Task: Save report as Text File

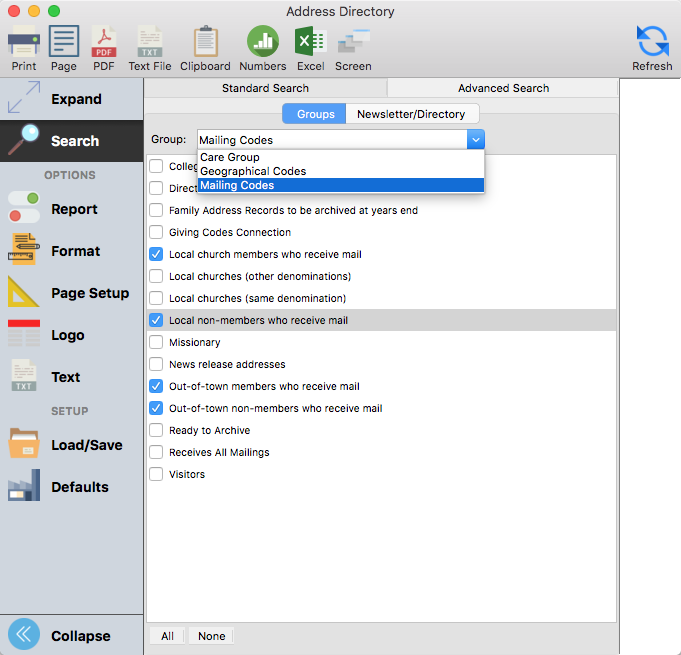Action: point(150,48)
